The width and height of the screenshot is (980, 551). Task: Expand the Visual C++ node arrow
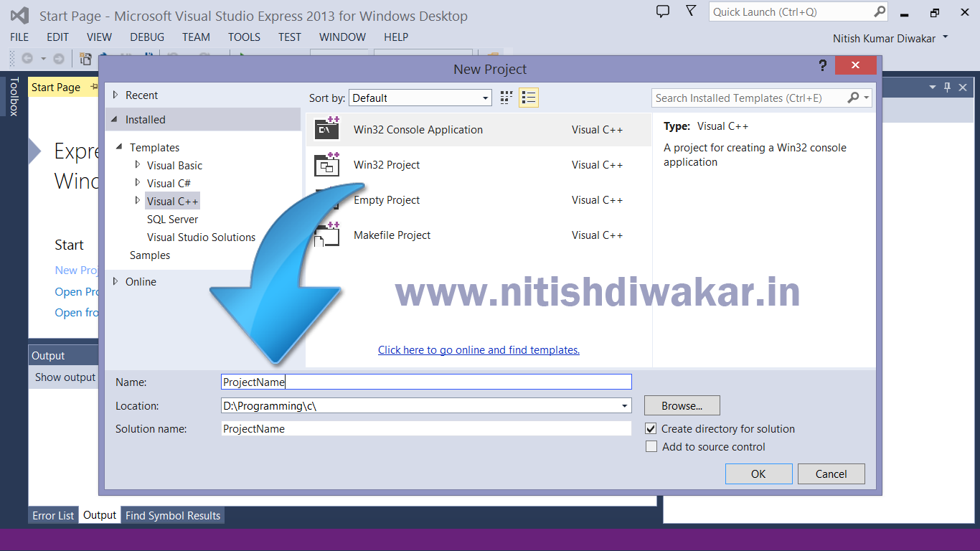tap(138, 200)
